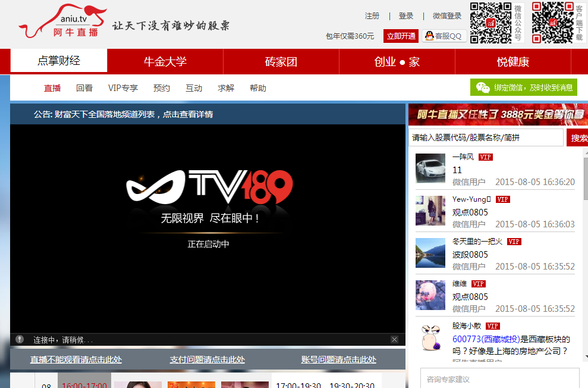Open the 客服QQ penguin support button

click(x=444, y=36)
